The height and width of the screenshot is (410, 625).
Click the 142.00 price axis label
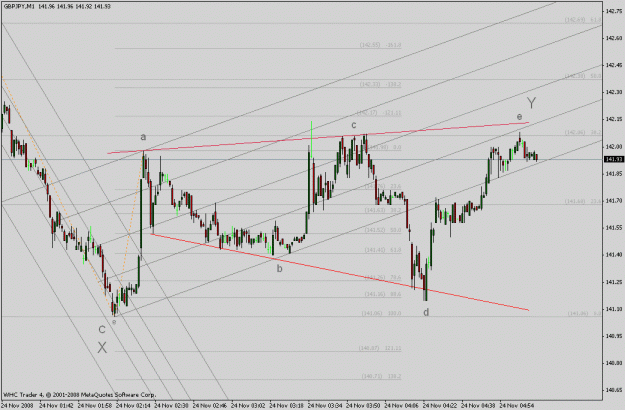click(613, 147)
